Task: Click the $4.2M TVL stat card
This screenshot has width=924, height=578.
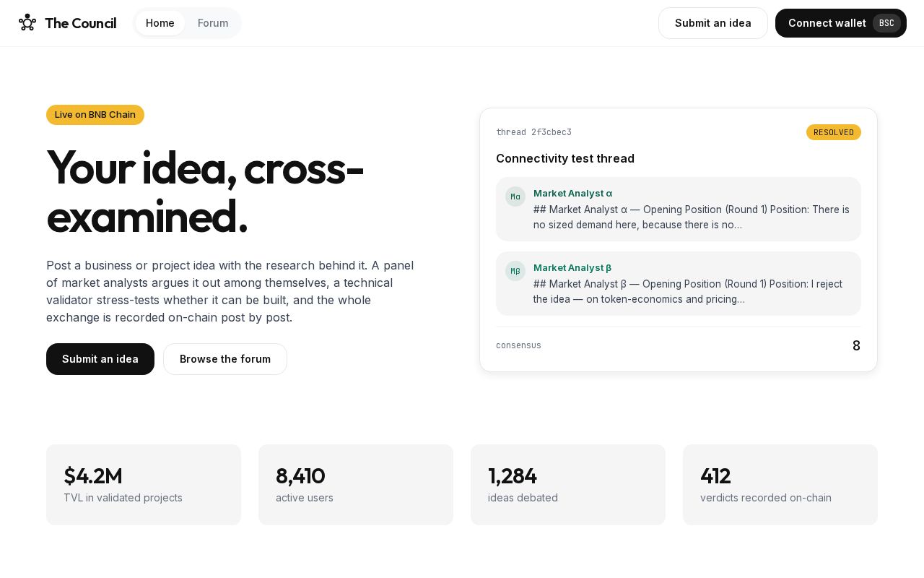Action: (x=144, y=485)
